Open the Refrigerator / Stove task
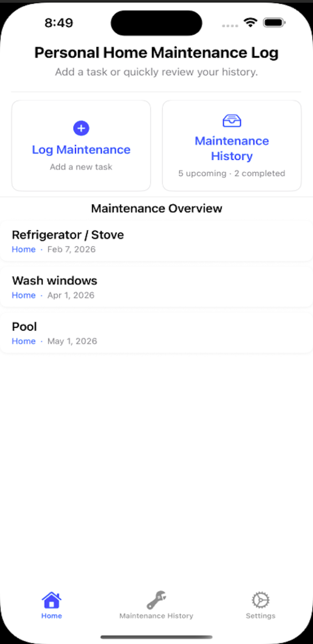This screenshot has height=644, width=313. (68, 235)
